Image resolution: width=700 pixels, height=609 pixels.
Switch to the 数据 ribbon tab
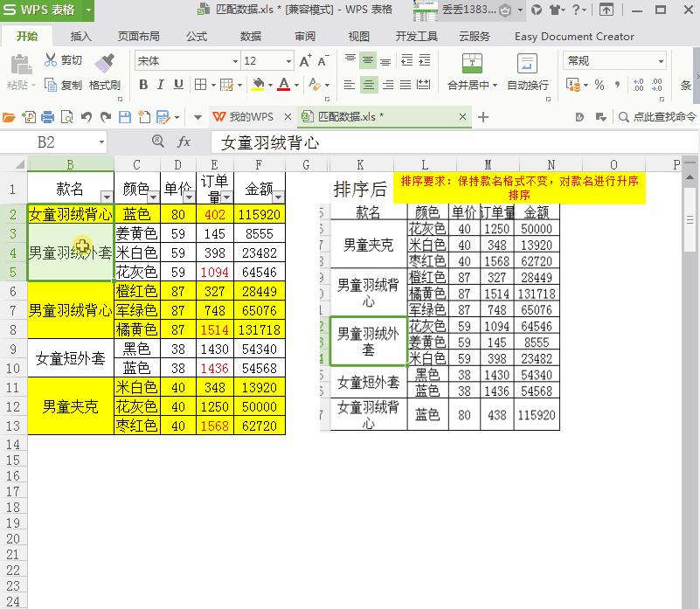pos(249,37)
